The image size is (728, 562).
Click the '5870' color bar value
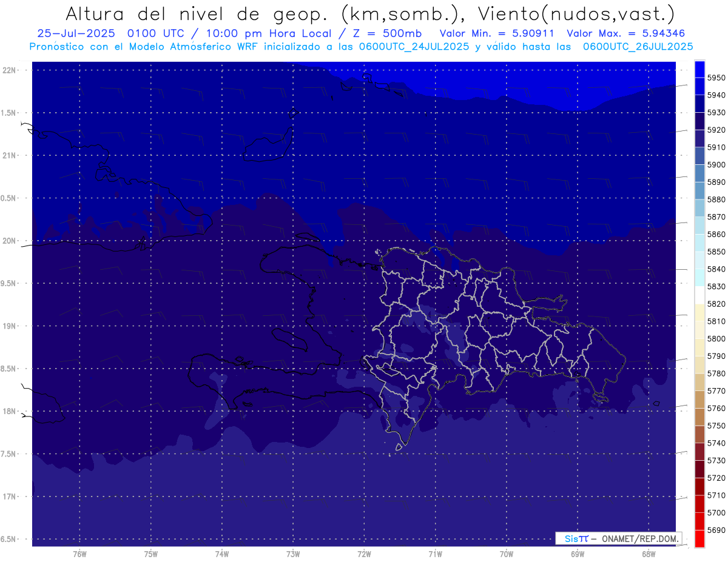(x=716, y=216)
